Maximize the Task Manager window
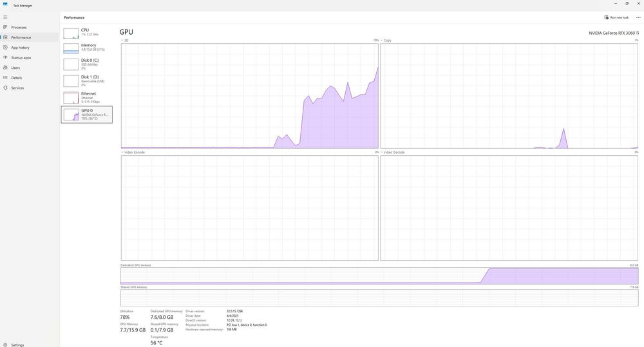 click(x=627, y=4)
